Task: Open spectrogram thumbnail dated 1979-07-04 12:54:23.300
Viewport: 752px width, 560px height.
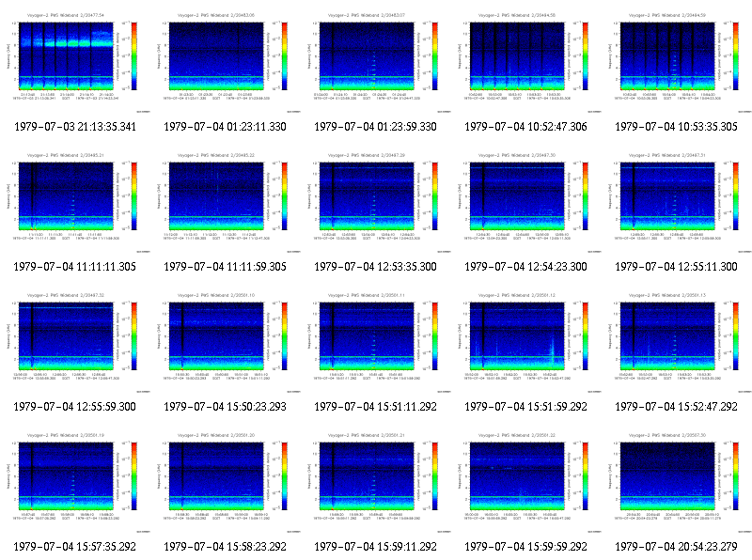Action: pyautogui.click(x=526, y=202)
